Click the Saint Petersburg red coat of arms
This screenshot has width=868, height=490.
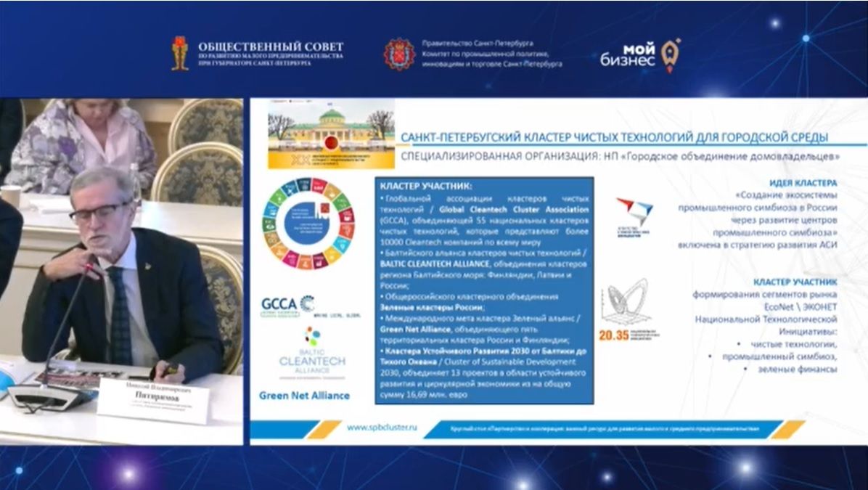[x=399, y=54]
